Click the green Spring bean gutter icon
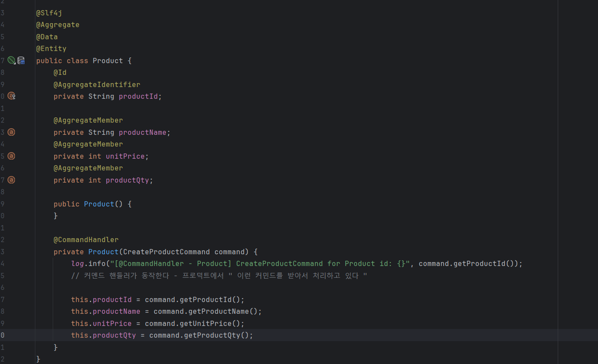Screen dimensions: 598x364 tap(11, 60)
